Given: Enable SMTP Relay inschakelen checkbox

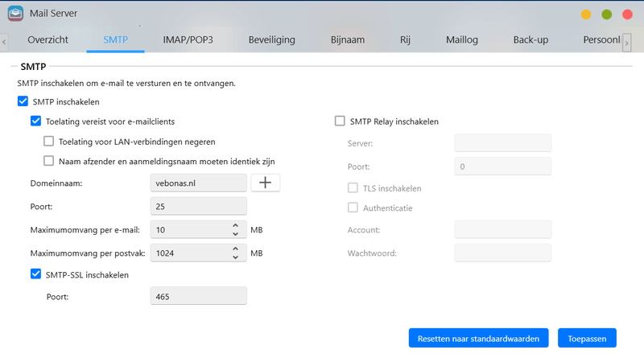Looking at the screenshot, I should click(x=339, y=122).
